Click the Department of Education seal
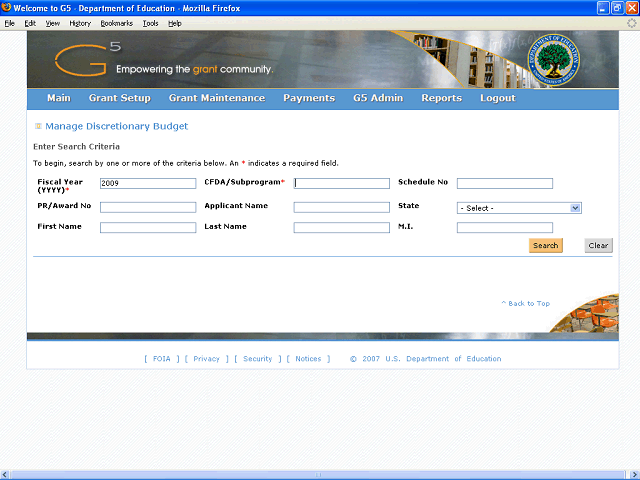 coord(553,60)
